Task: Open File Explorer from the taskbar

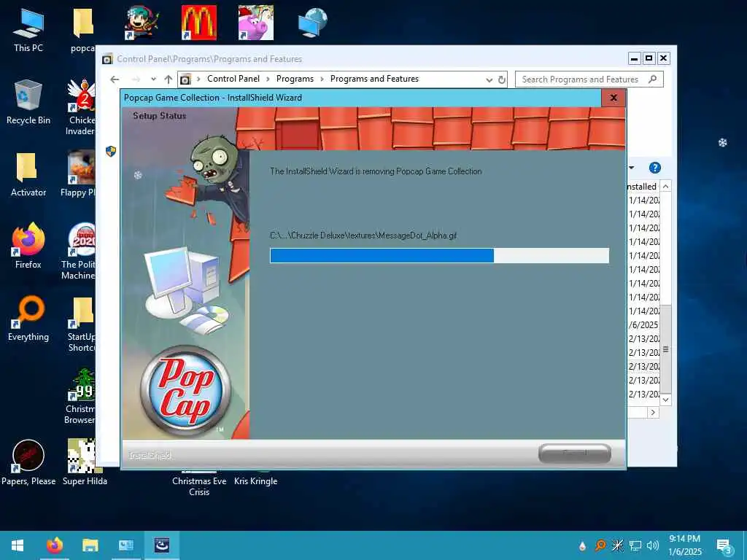Action: tap(90, 545)
